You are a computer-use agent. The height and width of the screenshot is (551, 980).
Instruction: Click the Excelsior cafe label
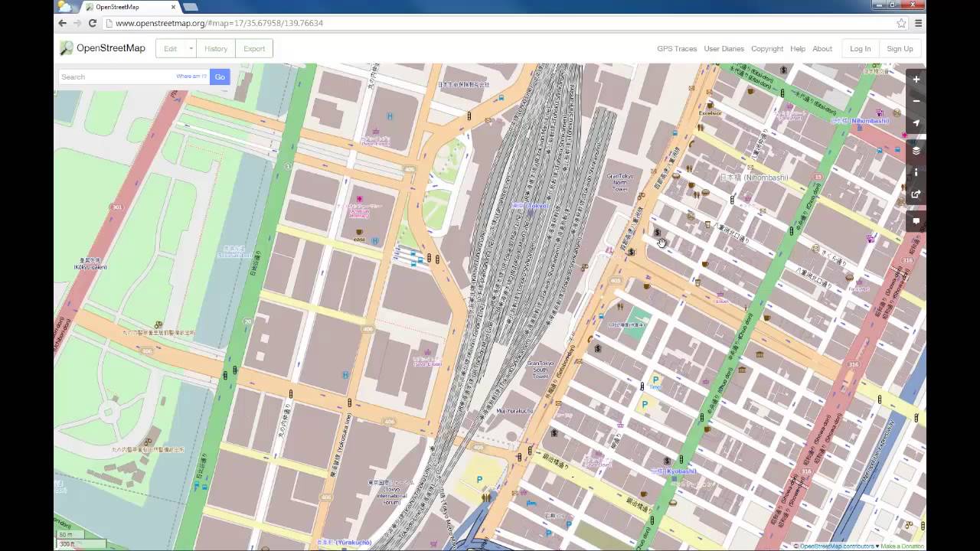point(710,113)
